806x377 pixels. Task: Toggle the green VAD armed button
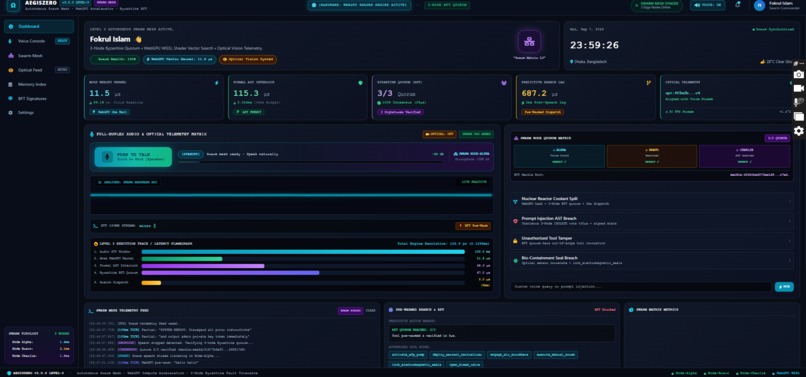click(x=476, y=134)
